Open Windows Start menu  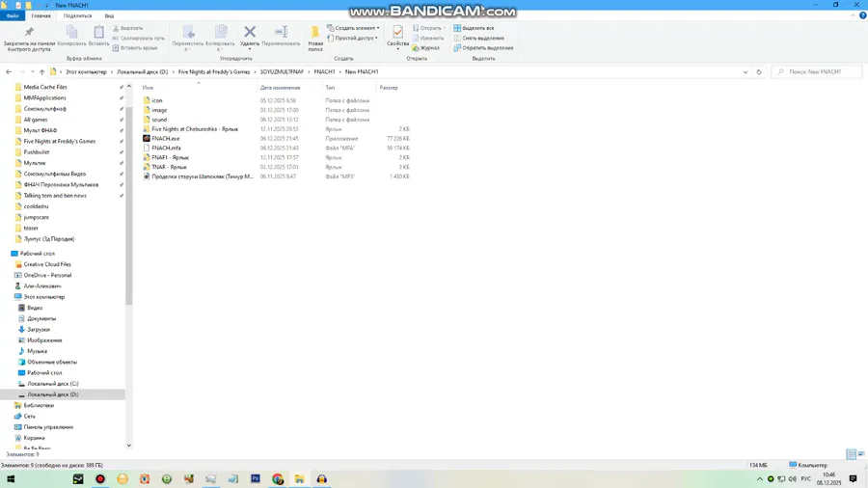click(11, 479)
